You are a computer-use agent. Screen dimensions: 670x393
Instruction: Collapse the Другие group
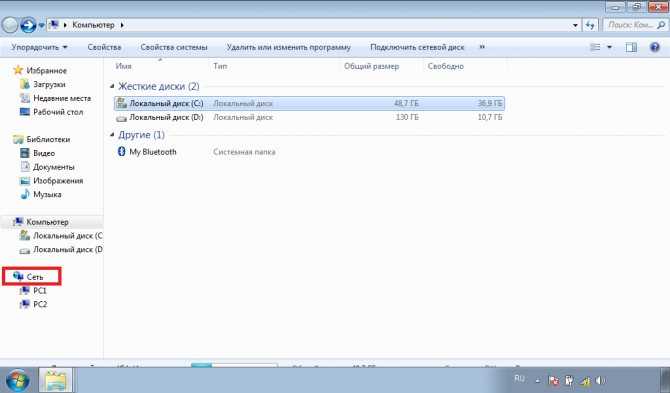tap(112, 135)
